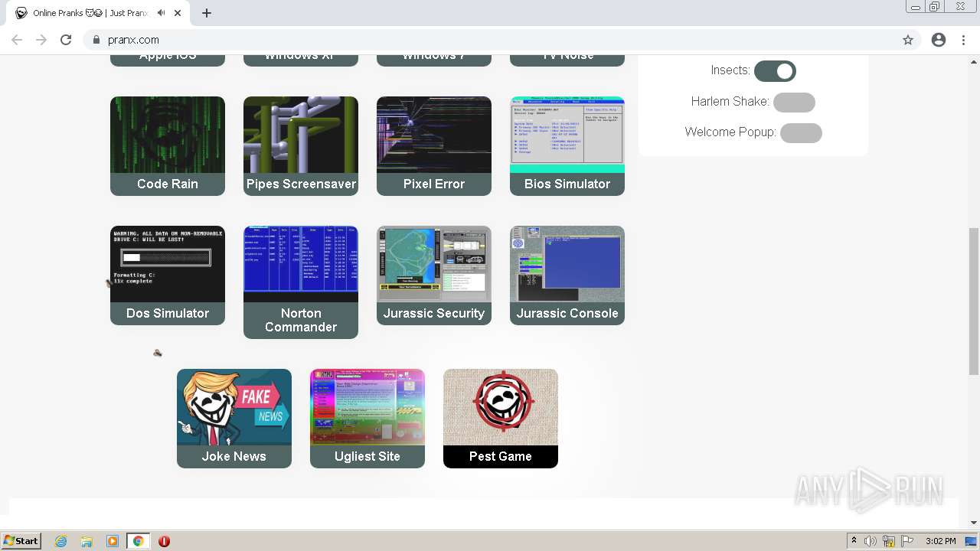This screenshot has height=551, width=980.
Task: Click the browser forward arrow
Action: point(41,40)
